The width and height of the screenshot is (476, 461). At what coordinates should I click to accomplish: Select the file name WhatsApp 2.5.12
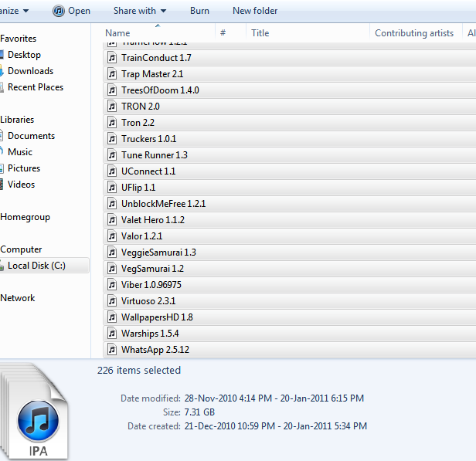155,350
